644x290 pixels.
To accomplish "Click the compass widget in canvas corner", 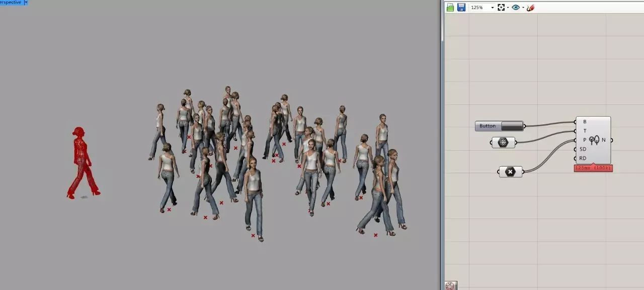I will coord(450,286).
